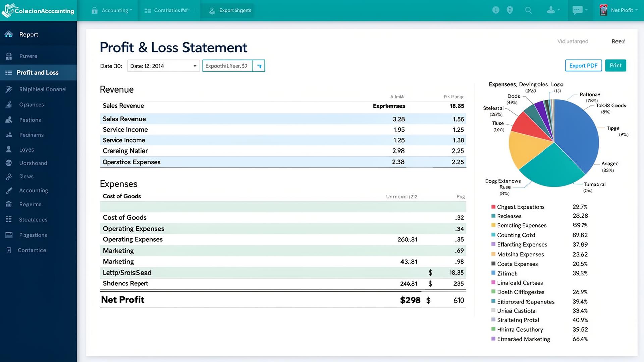
Task: Click the search magnifier icon
Action: click(528, 10)
